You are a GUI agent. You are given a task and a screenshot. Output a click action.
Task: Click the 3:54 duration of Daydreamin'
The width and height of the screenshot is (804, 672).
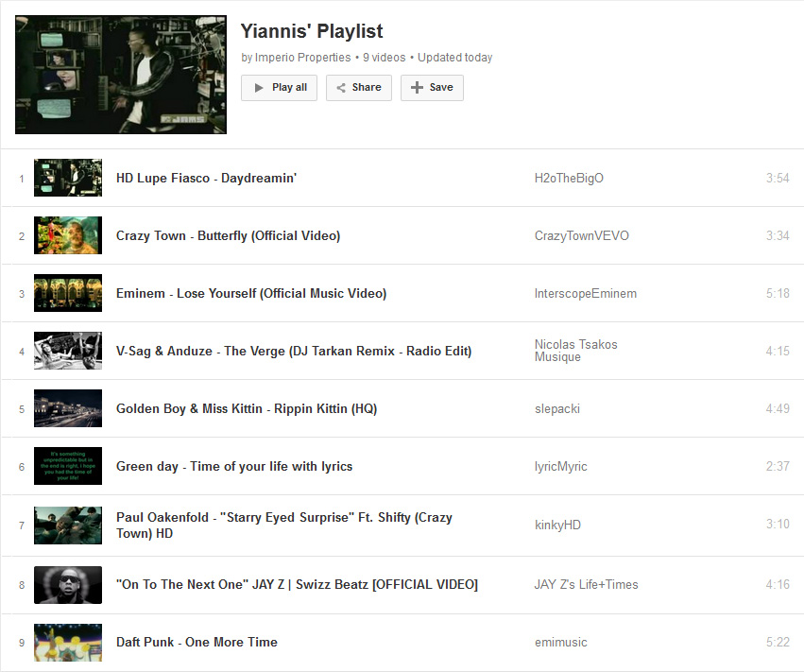pos(778,178)
